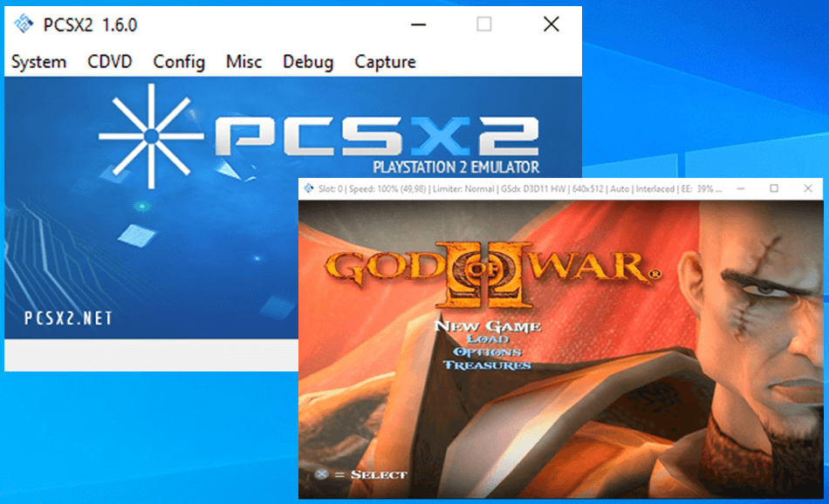Click the PCSX2 snowflake logo graphic
The height and width of the screenshot is (504, 829).
(x=151, y=136)
